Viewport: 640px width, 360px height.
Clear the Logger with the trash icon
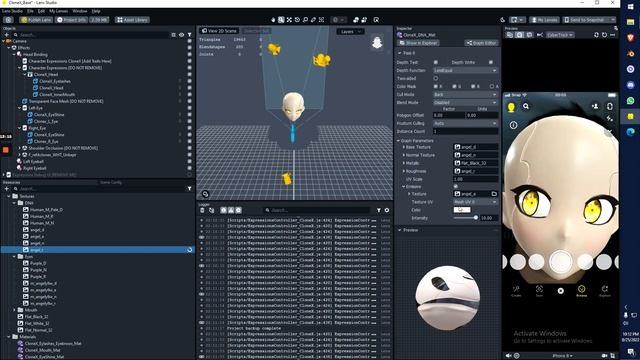click(202, 210)
